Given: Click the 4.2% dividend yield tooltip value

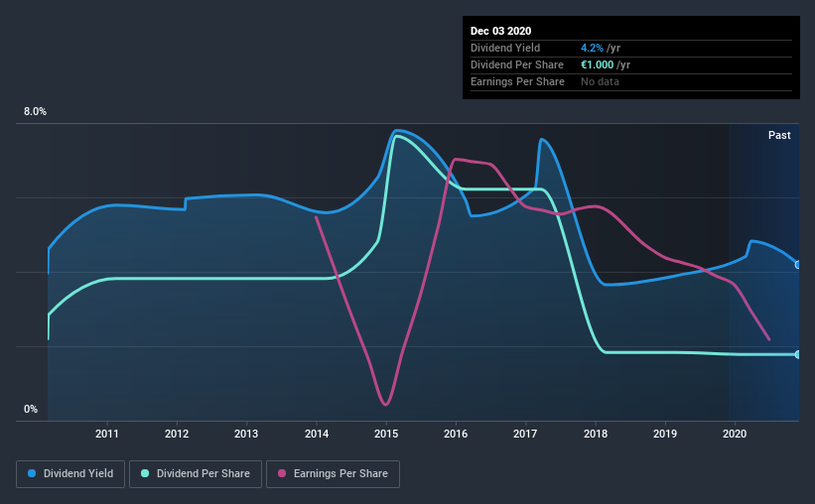Looking at the screenshot, I should [x=592, y=48].
